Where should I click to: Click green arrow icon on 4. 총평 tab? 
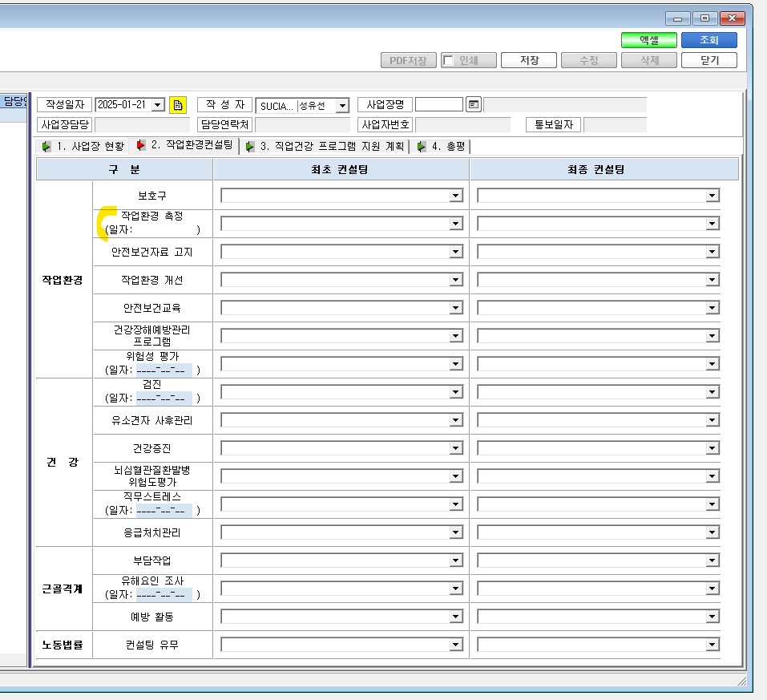coord(421,147)
